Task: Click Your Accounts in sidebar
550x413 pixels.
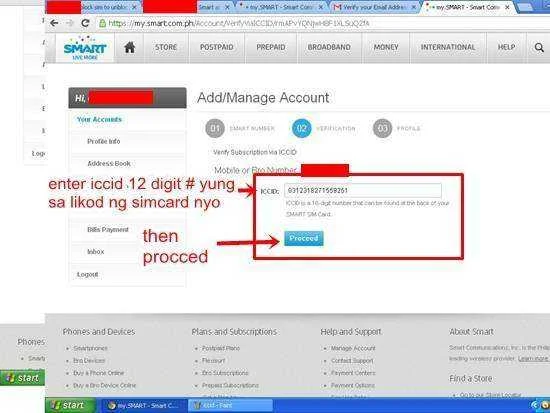Action: [99, 120]
